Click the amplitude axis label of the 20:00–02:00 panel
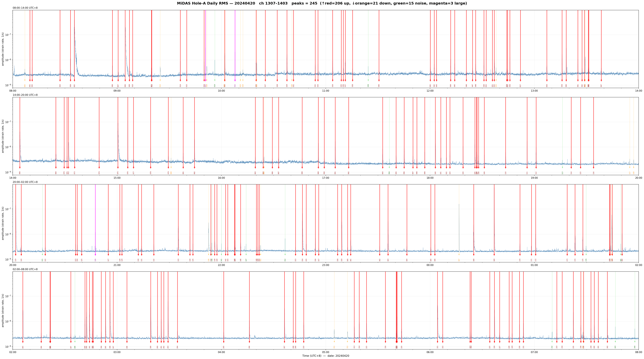The width and height of the screenshot is (644, 359). pos(3,223)
